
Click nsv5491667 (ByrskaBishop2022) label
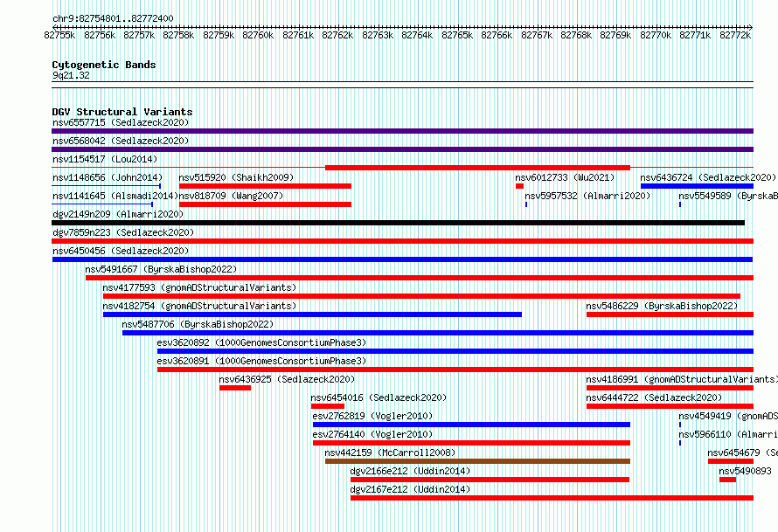[161, 269]
